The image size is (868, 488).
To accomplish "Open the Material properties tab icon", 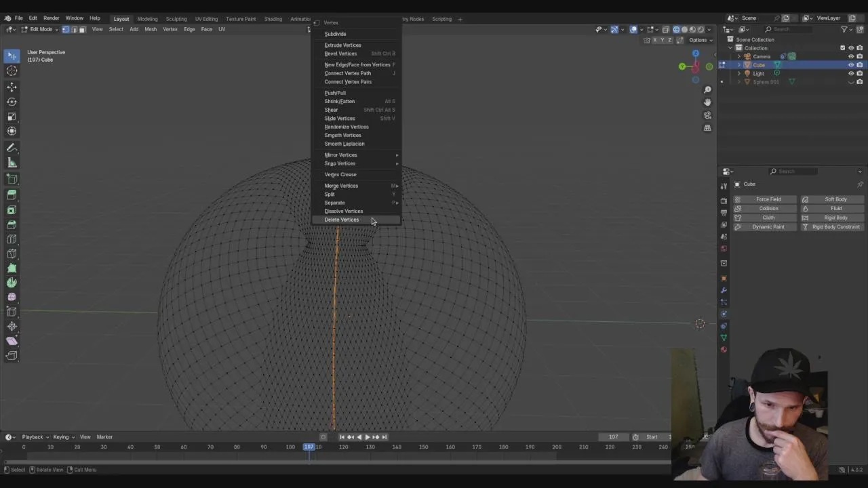I will [724, 350].
